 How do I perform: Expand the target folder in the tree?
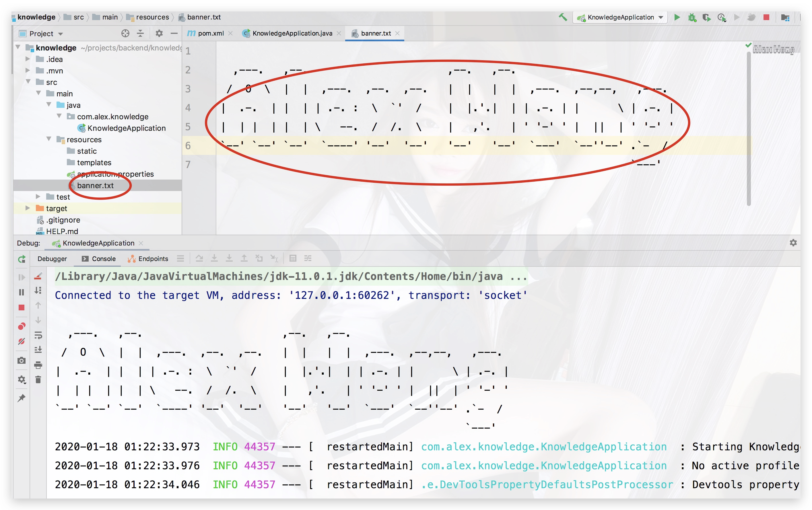pyautogui.click(x=28, y=208)
